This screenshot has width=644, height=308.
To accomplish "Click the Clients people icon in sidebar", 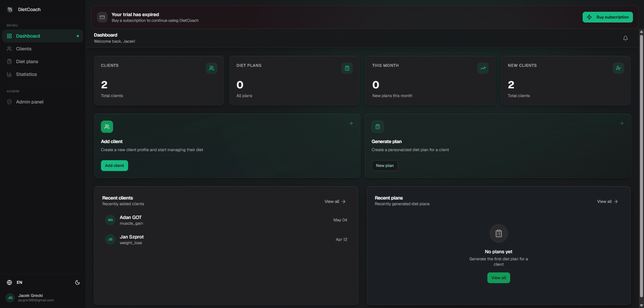I will coord(9,49).
